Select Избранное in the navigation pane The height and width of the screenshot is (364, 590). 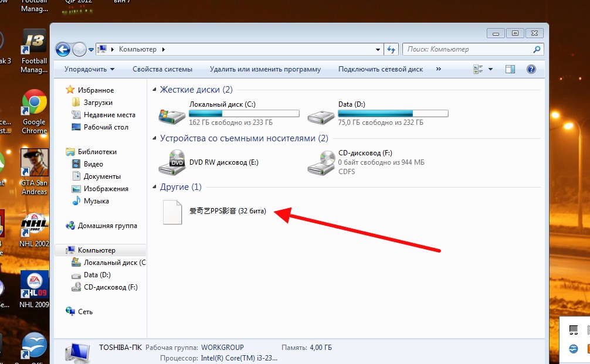[x=96, y=90]
